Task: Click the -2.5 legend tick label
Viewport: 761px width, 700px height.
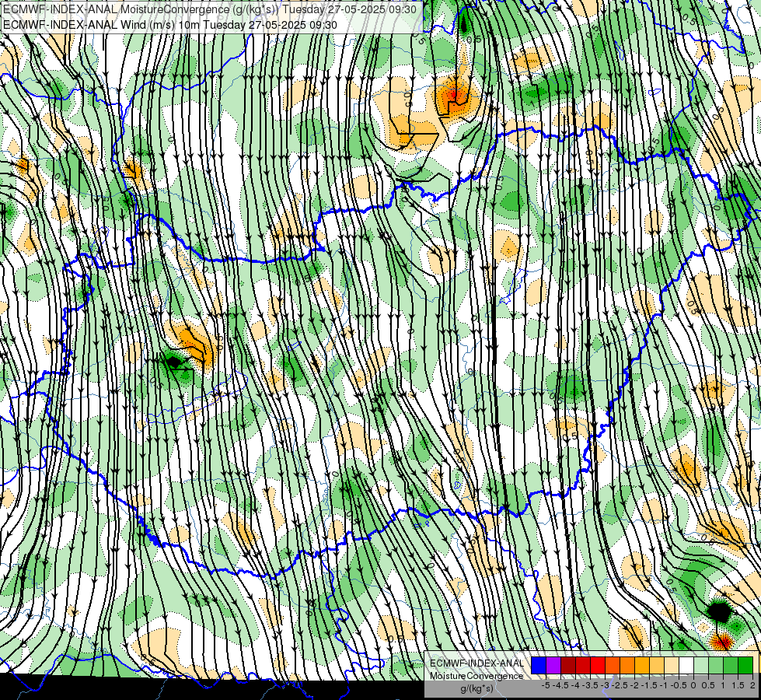Action: tap(620, 685)
